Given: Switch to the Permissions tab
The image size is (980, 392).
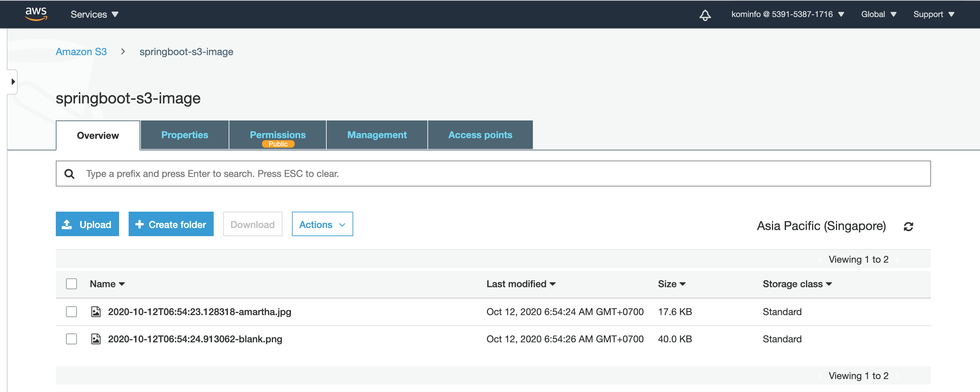Looking at the screenshot, I should [x=277, y=135].
